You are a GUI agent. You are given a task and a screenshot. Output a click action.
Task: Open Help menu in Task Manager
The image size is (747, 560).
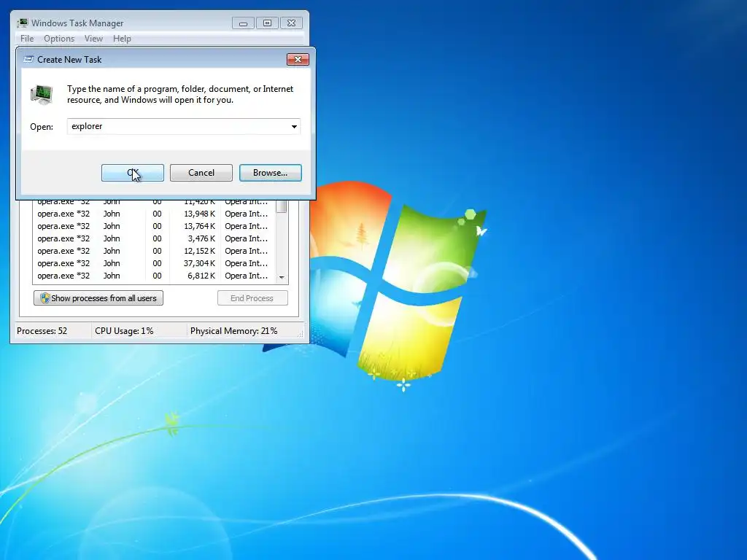coord(122,39)
